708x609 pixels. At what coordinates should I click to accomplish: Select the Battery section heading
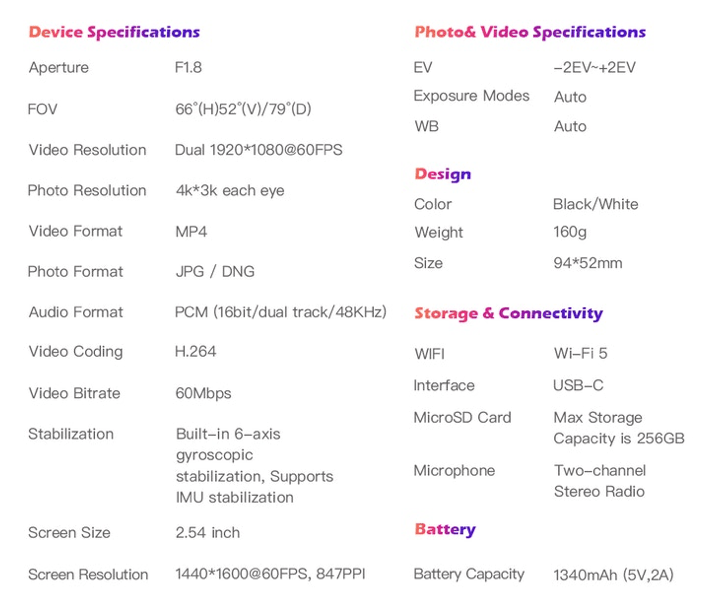(x=445, y=530)
